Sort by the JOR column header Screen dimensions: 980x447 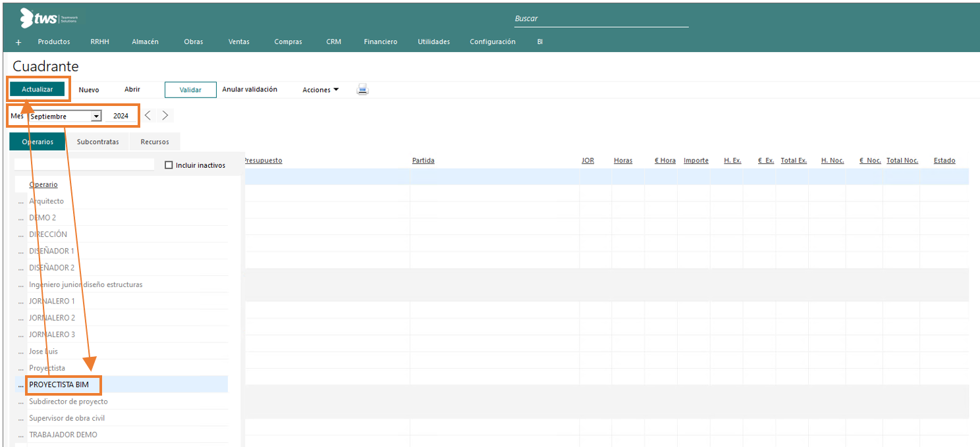coord(588,161)
